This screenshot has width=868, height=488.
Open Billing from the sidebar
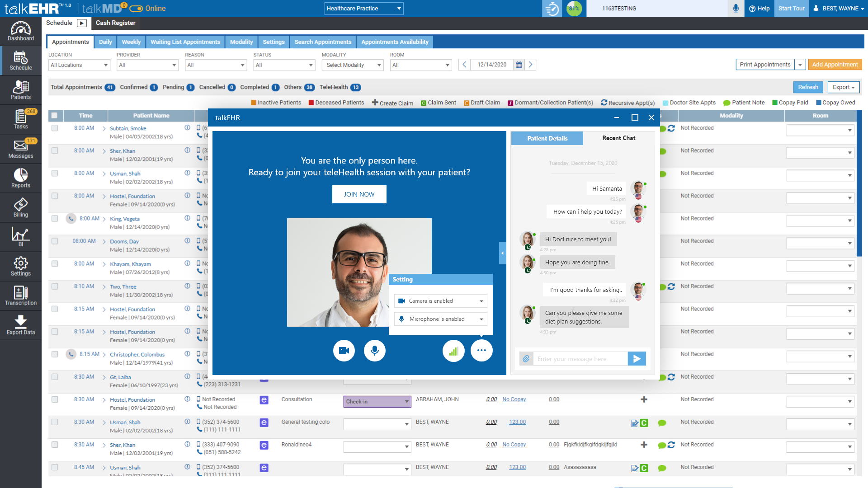pyautogui.click(x=21, y=208)
